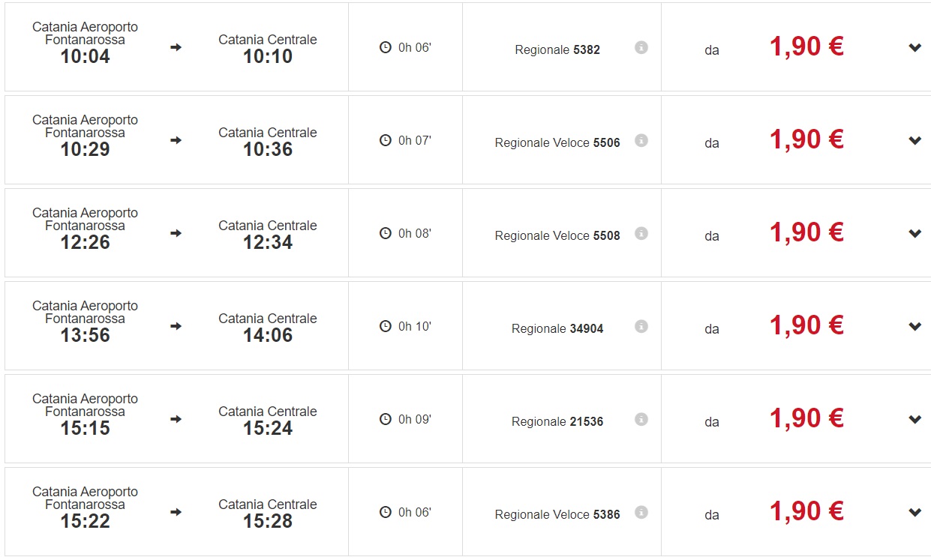Expand chevron for 15:15 departure
The image size is (931, 560).
tap(914, 420)
